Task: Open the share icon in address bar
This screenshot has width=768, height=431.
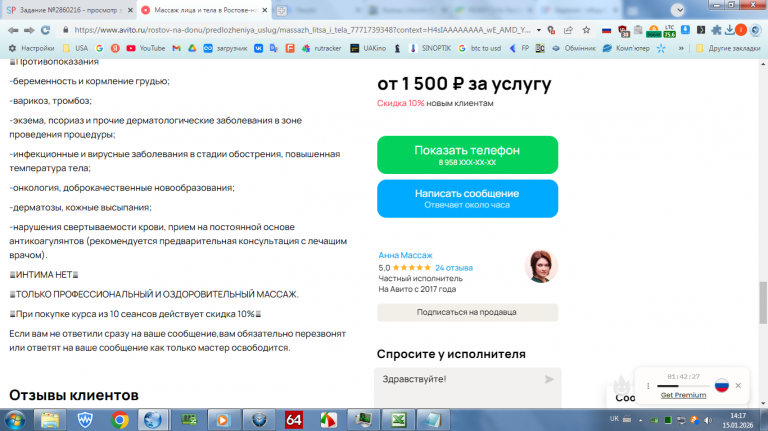Action: click(568, 30)
